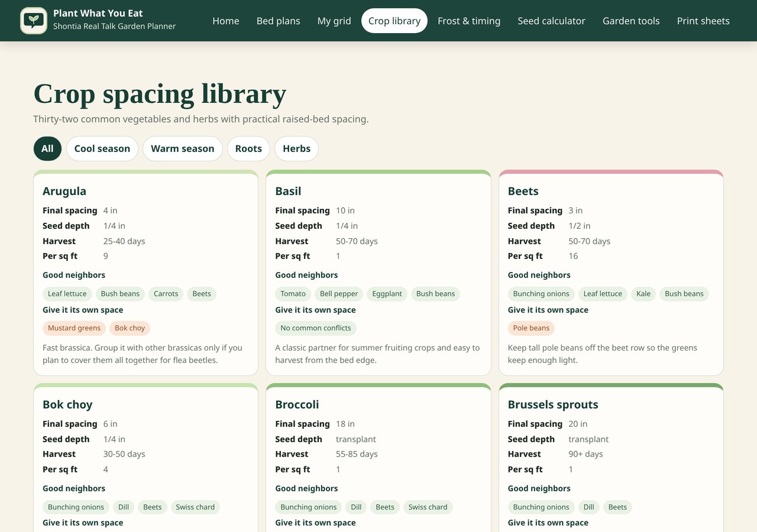This screenshot has height=532, width=757.
Task: Show only Herbs
Action: pyautogui.click(x=297, y=148)
